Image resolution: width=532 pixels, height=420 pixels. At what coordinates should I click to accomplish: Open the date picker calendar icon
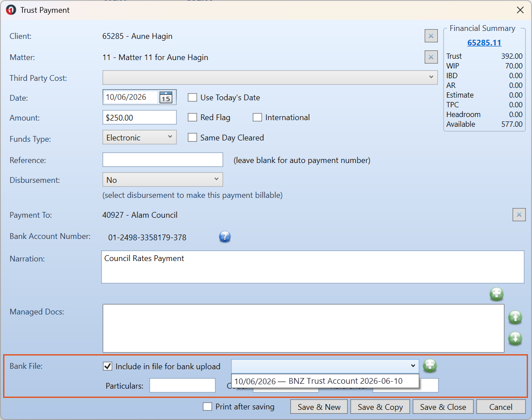pyautogui.click(x=166, y=97)
